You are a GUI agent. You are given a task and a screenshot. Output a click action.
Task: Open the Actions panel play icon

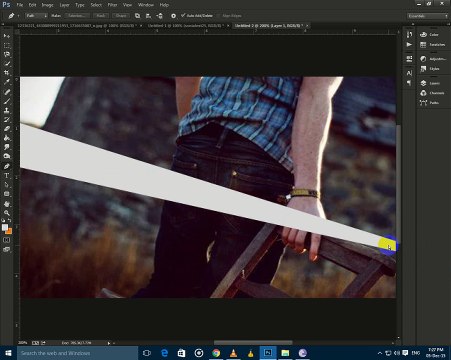pyautogui.click(x=409, y=44)
